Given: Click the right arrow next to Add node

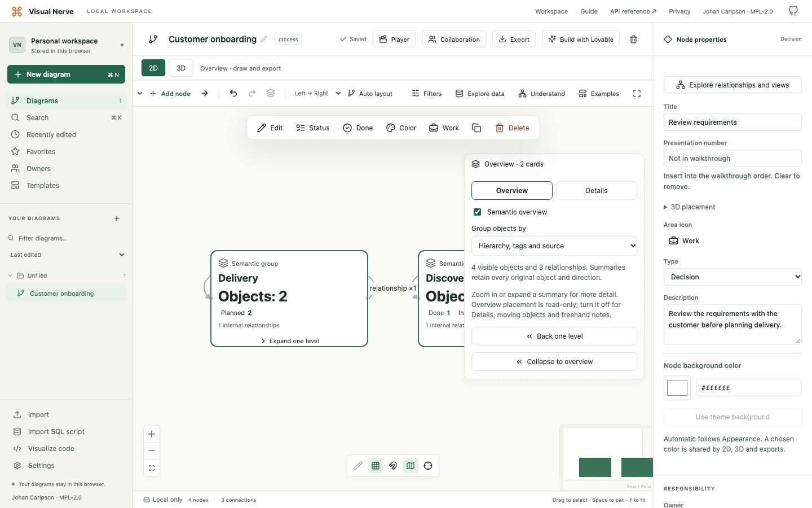Looking at the screenshot, I should tap(205, 93).
